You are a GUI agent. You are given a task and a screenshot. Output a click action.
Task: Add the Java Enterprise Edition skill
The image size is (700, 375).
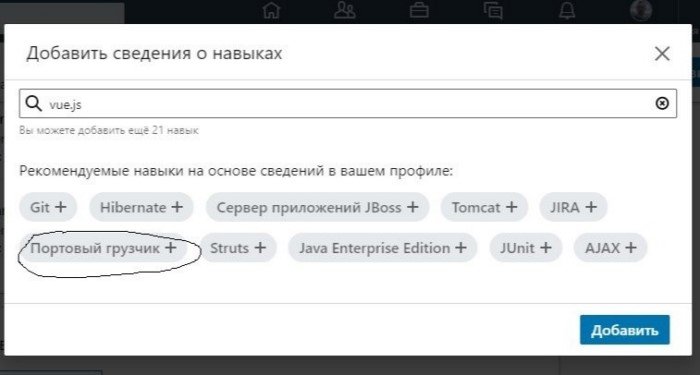click(x=383, y=248)
